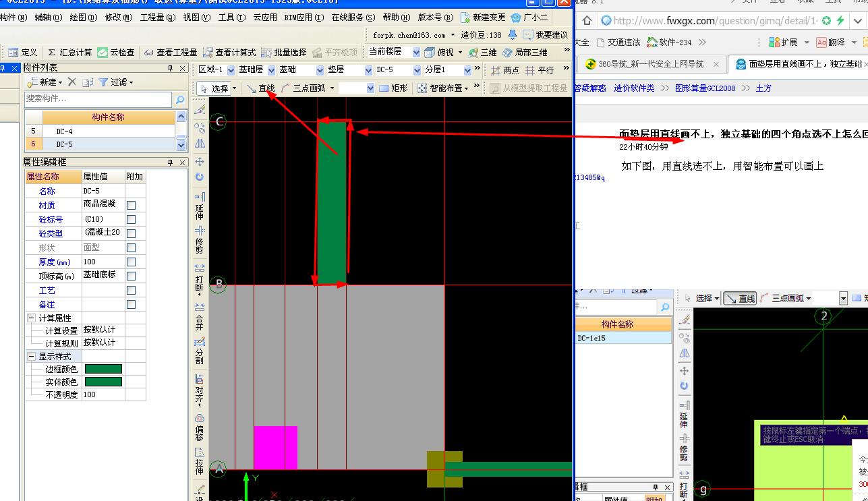Toggle 砼类型 附加 checkbox
The image size is (868, 501).
(x=131, y=233)
